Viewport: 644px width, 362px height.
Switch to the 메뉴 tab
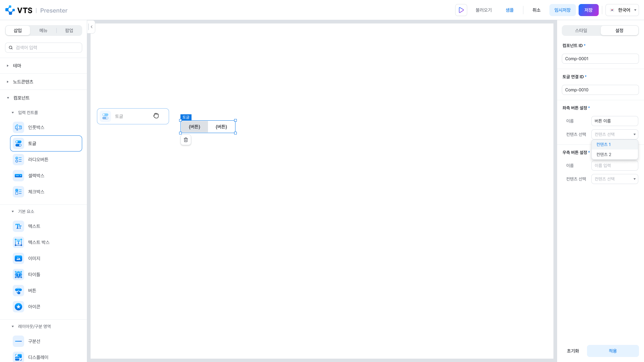coord(43,31)
